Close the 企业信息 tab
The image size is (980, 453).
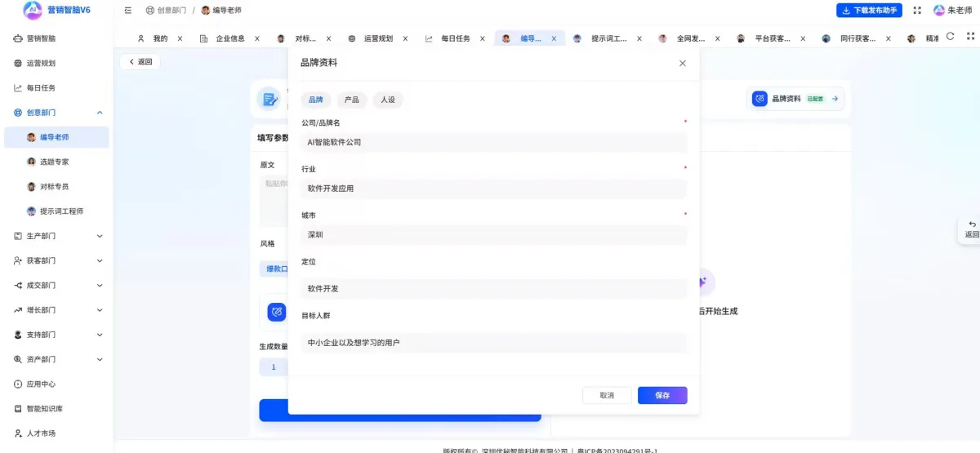[x=256, y=38]
